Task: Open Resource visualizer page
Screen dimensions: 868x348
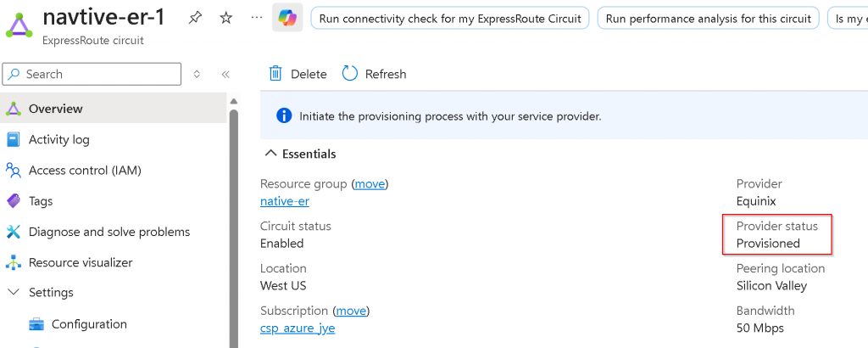Action: point(80,262)
